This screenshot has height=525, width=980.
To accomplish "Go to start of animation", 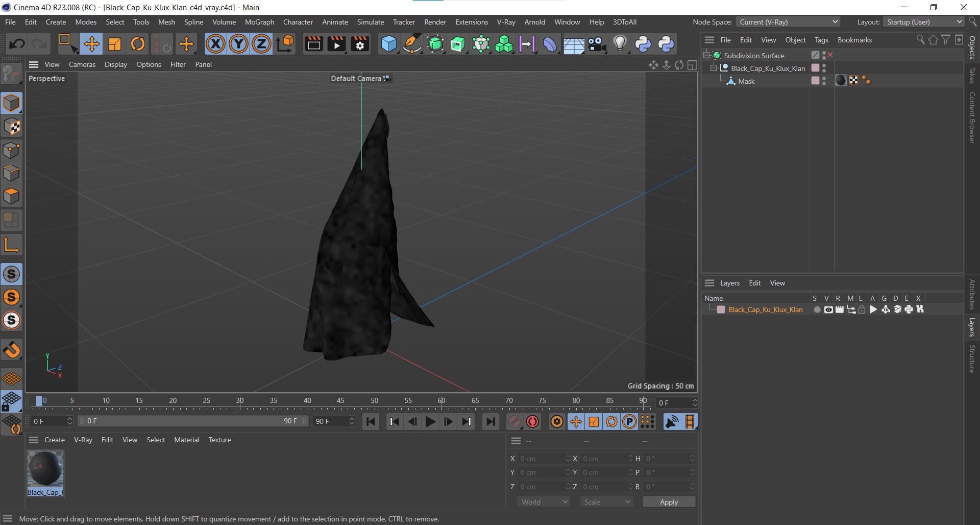I will (x=371, y=422).
